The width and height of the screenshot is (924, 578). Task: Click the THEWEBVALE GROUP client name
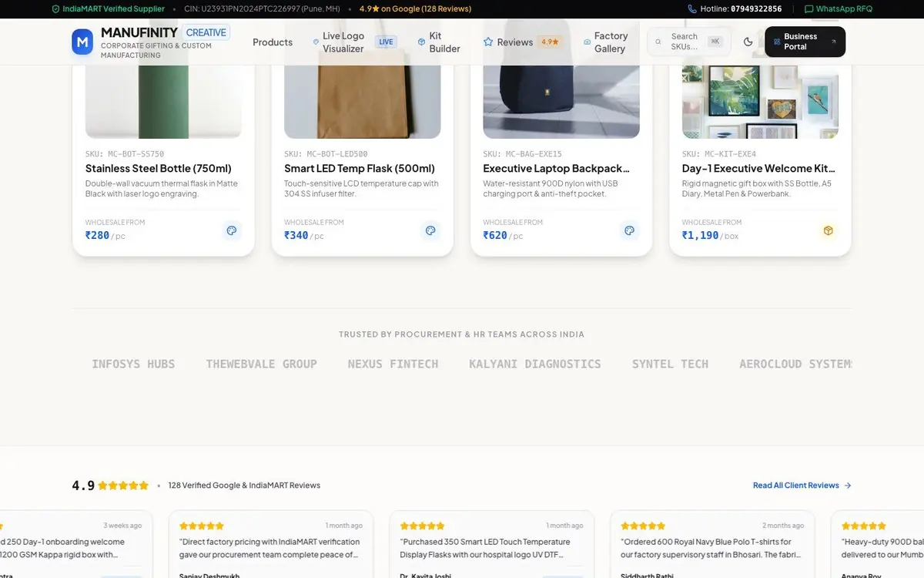261,364
